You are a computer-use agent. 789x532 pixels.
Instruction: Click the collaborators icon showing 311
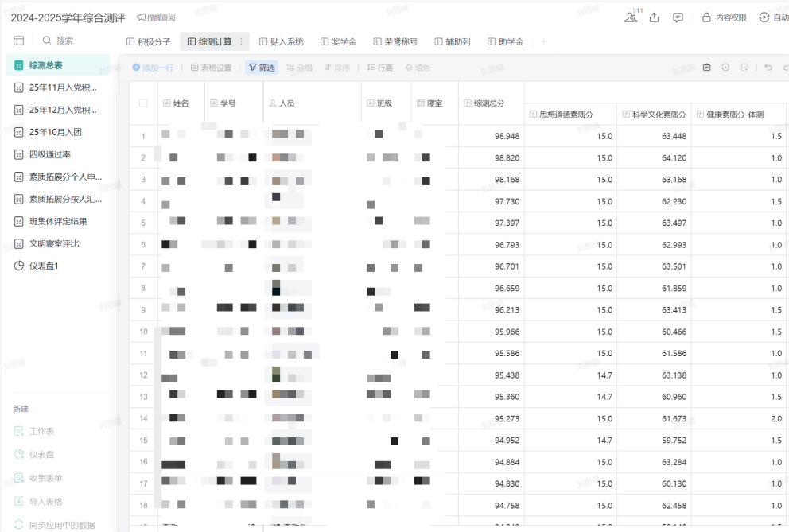point(631,17)
